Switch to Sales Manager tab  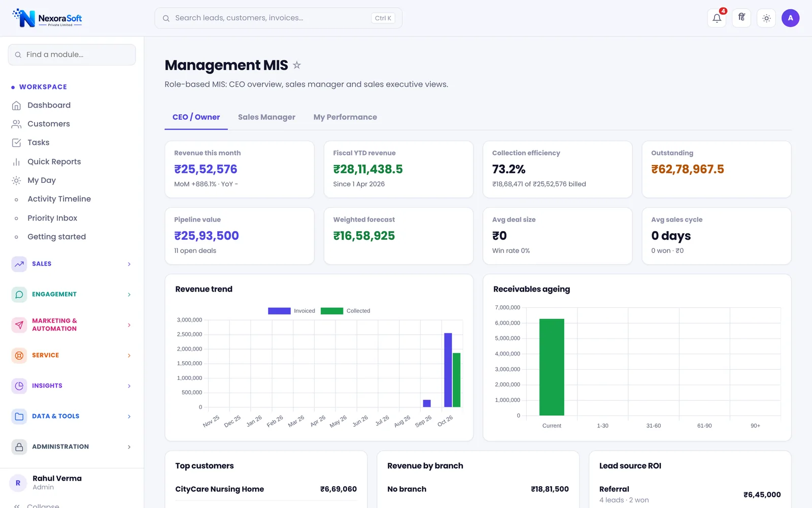pos(266,117)
